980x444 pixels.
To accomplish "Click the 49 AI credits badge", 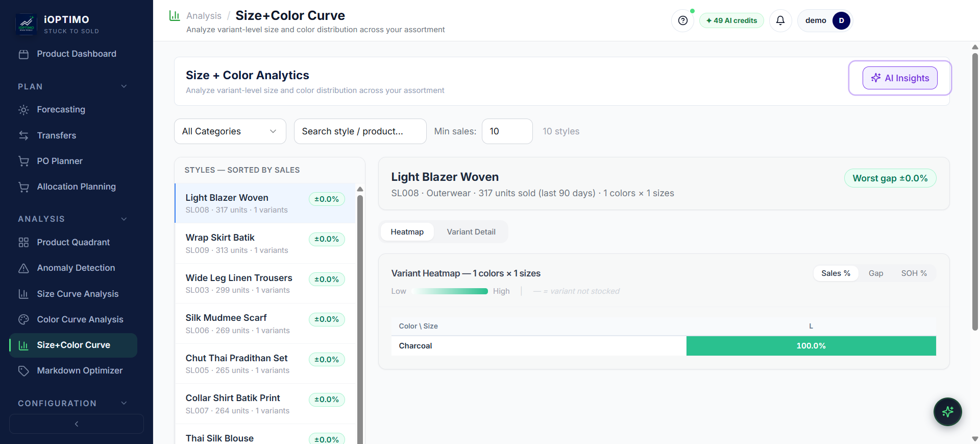I will (731, 20).
